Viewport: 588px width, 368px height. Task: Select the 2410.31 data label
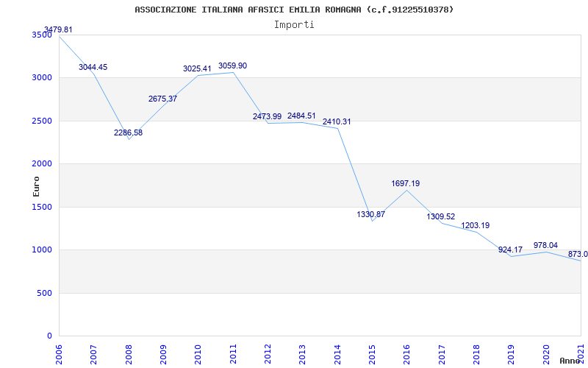(337, 121)
